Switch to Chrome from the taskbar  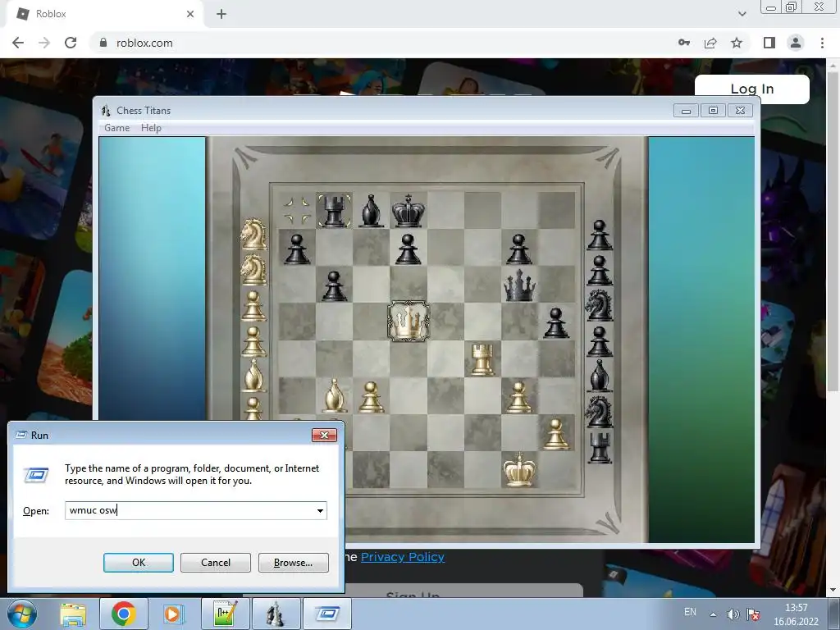(x=124, y=614)
